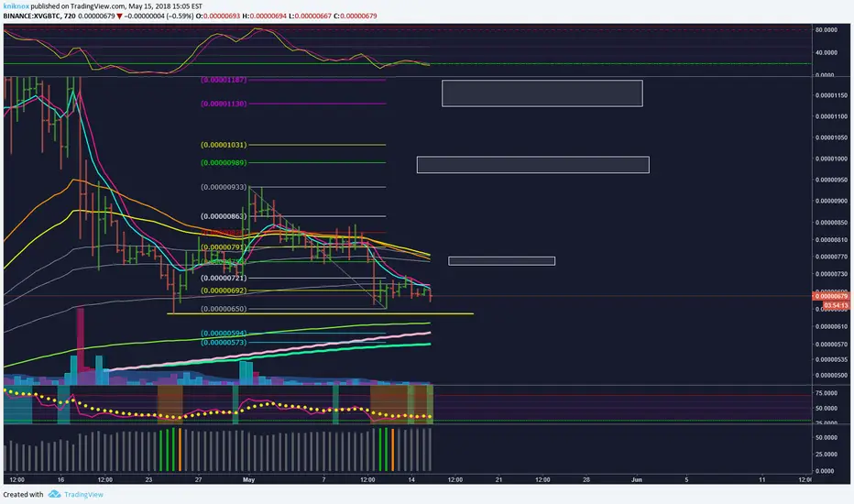This screenshot has width=854, height=504.
Task: Click the current price tag 0.00000679
Action: point(831,296)
